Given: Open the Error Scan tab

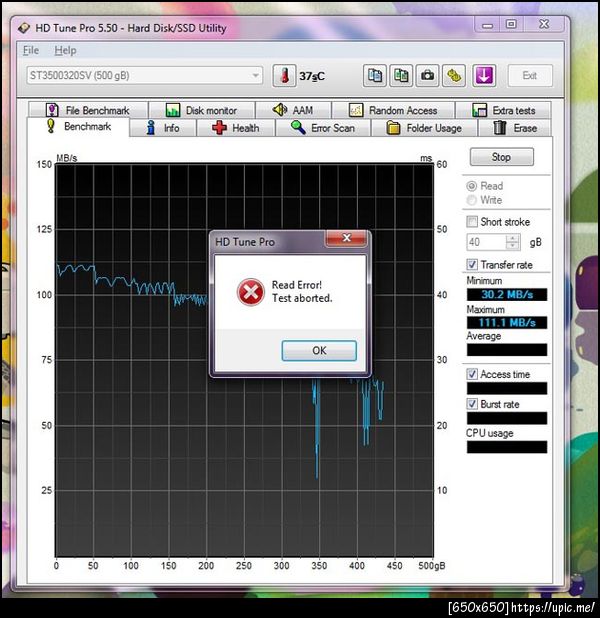Looking at the screenshot, I should pyautogui.click(x=323, y=128).
